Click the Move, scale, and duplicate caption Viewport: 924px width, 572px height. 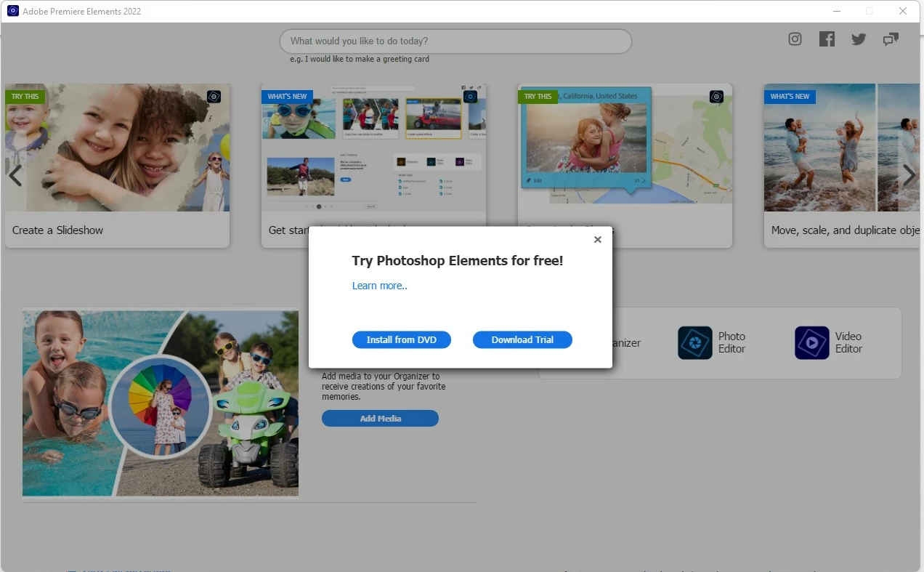[x=846, y=230]
